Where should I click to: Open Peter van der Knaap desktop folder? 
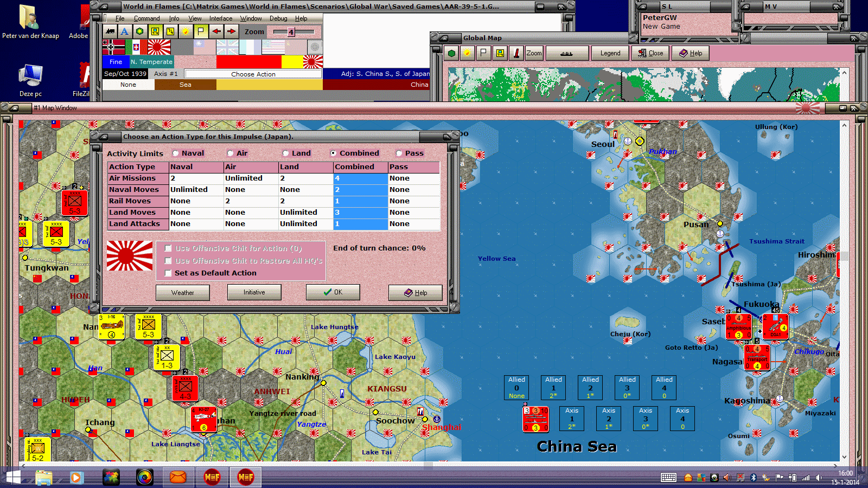tap(30, 22)
